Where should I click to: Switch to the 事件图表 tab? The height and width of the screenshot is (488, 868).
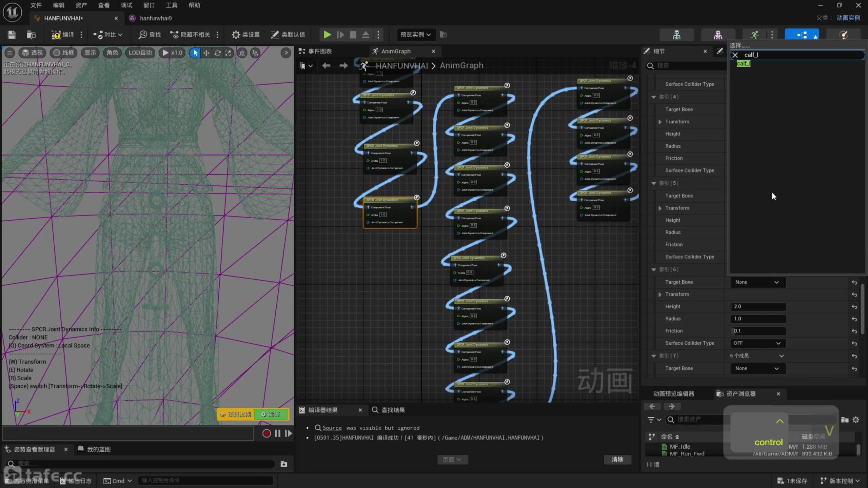tap(319, 51)
